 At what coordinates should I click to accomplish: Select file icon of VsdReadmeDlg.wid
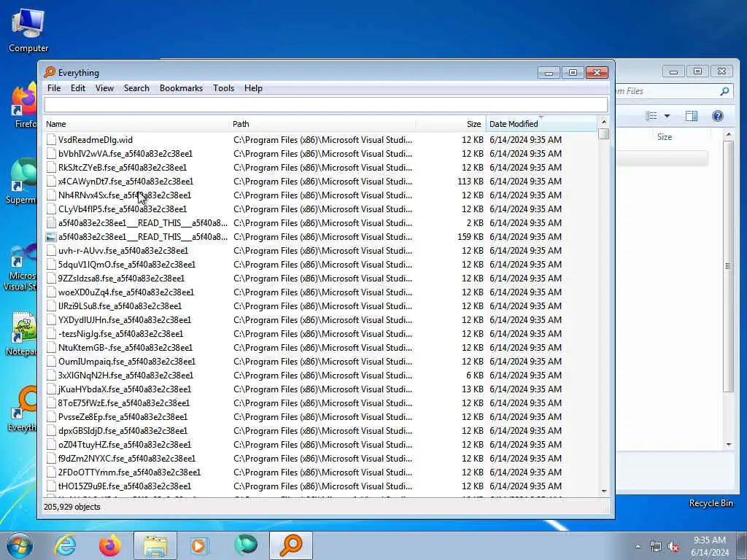coord(51,139)
